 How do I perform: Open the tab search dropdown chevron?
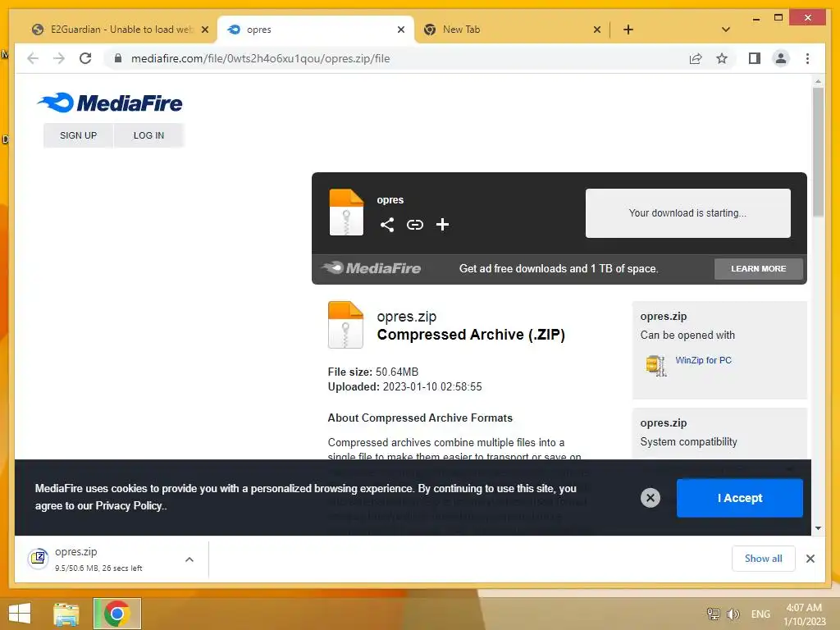pos(726,30)
